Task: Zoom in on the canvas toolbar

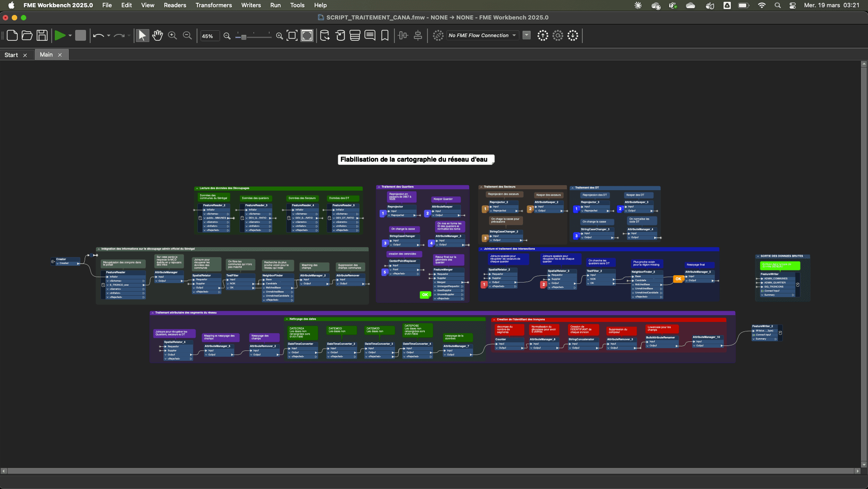Action: coord(173,35)
